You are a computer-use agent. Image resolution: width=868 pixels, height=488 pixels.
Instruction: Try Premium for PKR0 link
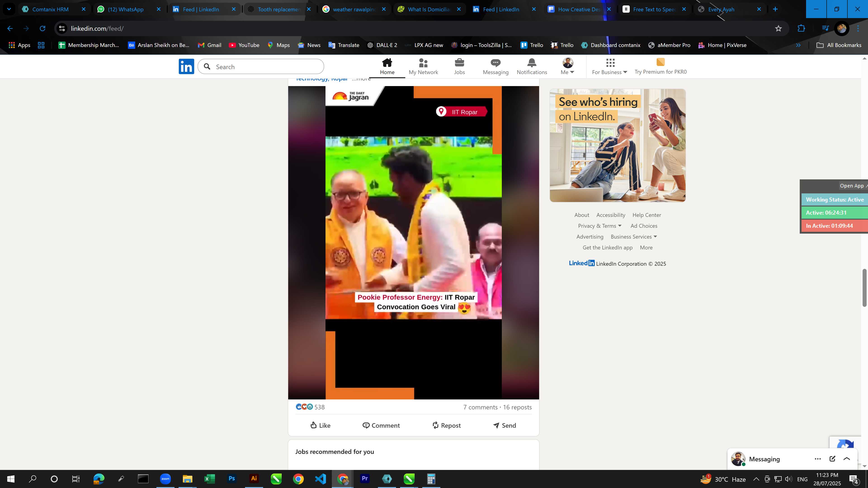[660, 66]
